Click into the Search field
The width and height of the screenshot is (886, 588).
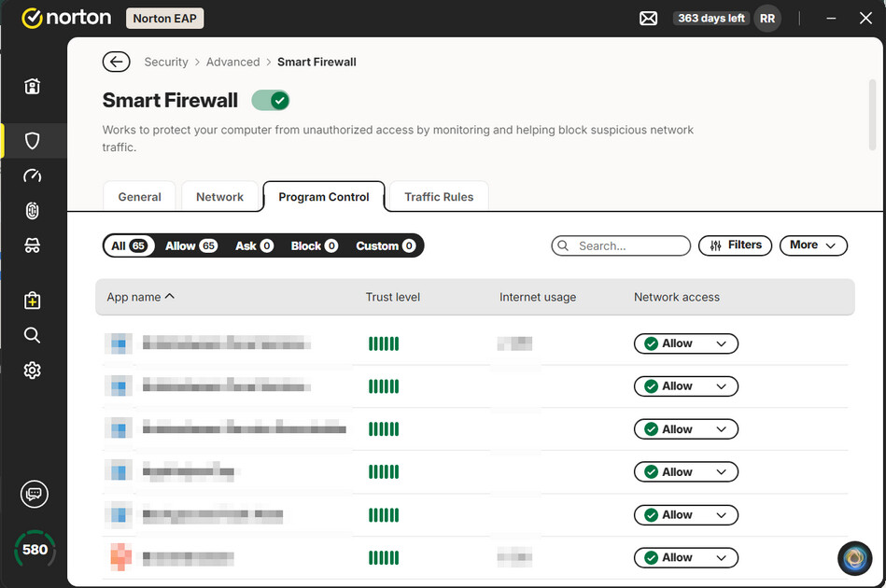pyautogui.click(x=621, y=245)
